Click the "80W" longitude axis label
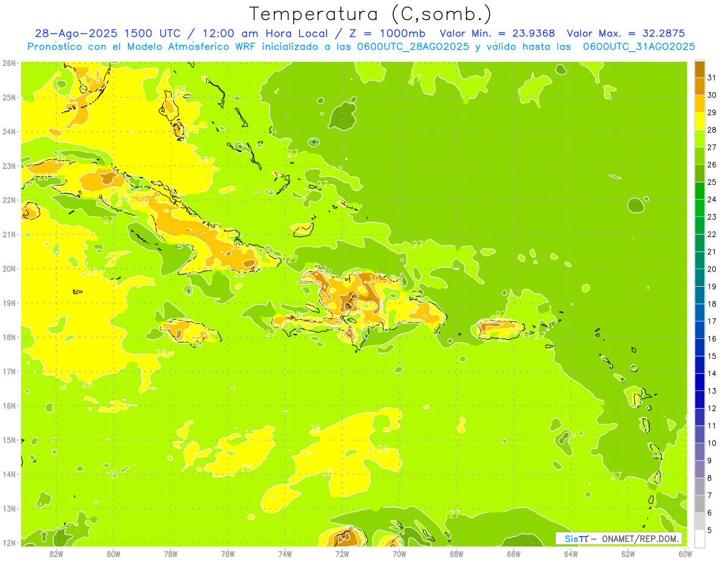728x562 pixels. point(113,554)
